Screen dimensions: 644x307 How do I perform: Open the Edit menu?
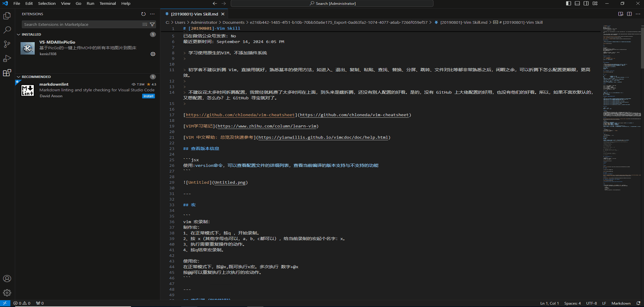(29, 3)
